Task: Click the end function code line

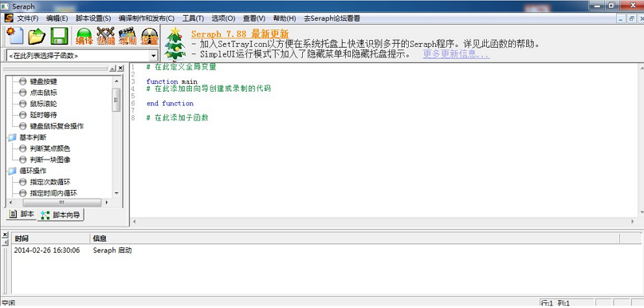Action: [x=170, y=103]
